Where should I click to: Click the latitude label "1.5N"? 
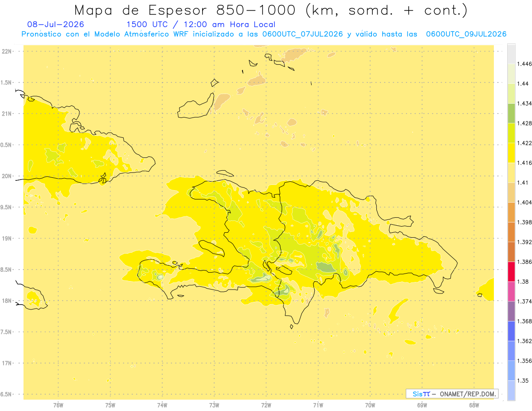coord(6,83)
